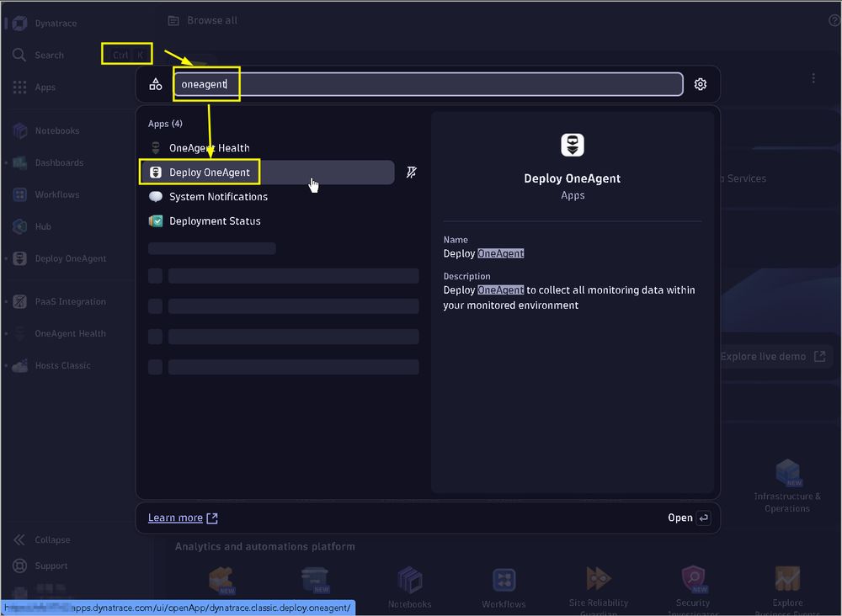Focus the oneagent search field
This screenshot has height=616, width=842.
coord(428,84)
